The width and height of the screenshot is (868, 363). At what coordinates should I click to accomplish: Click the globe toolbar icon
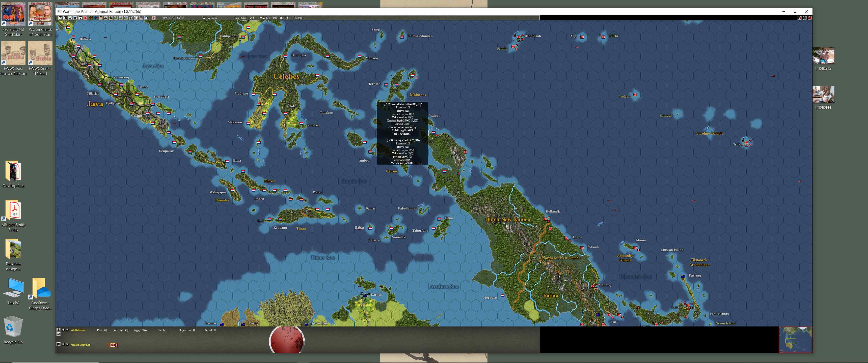coord(126,18)
